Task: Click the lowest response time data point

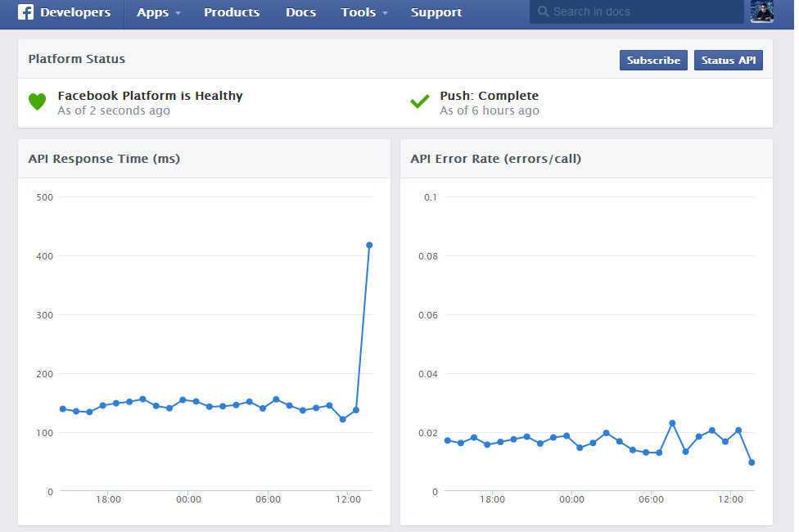Action: [x=342, y=419]
